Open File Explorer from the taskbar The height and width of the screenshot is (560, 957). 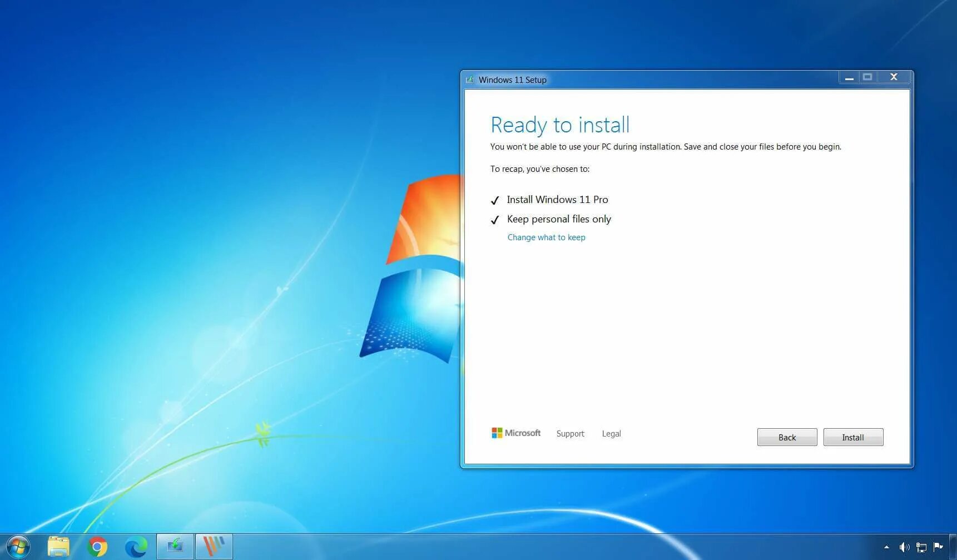(x=58, y=547)
